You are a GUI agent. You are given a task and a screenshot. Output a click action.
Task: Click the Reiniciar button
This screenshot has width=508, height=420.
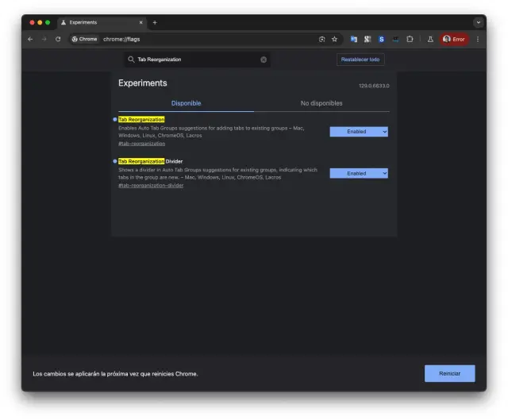pos(449,373)
